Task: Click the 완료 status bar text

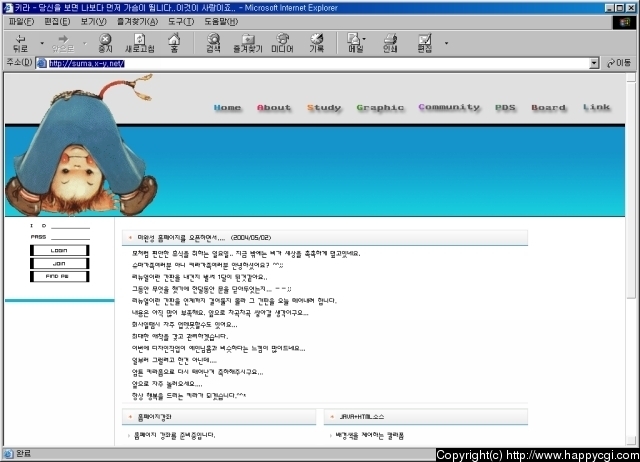Action: tap(23, 453)
